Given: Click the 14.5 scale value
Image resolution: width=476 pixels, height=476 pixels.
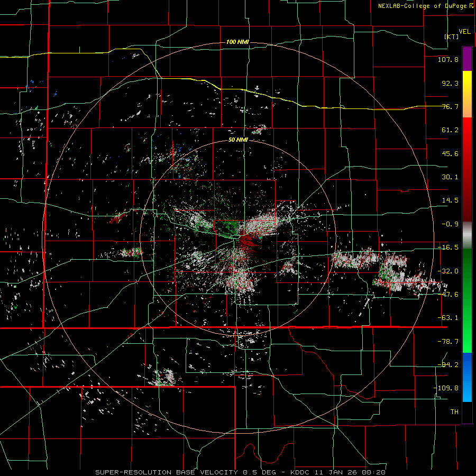Looking at the screenshot, I should pyautogui.click(x=450, y=200).
